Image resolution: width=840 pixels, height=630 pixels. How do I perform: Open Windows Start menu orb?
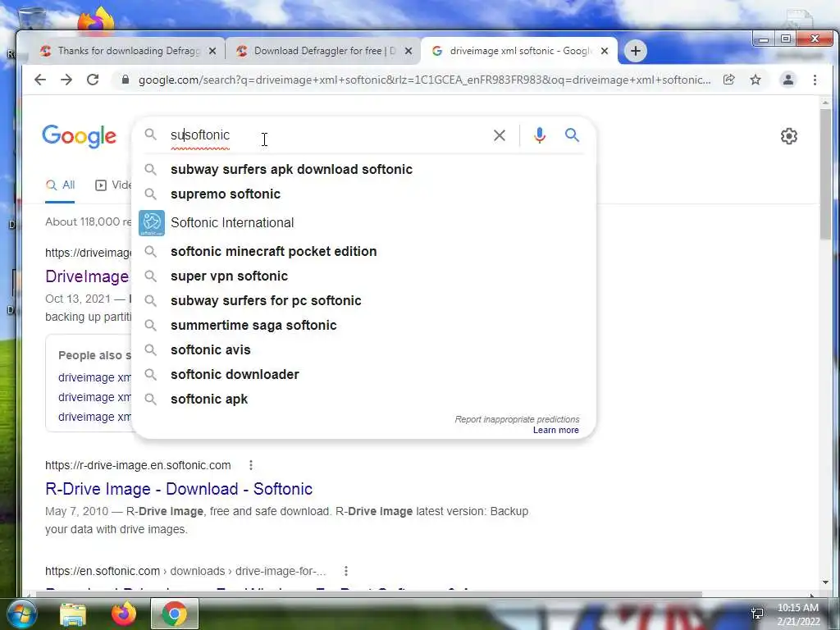click(x=21, y=614)
